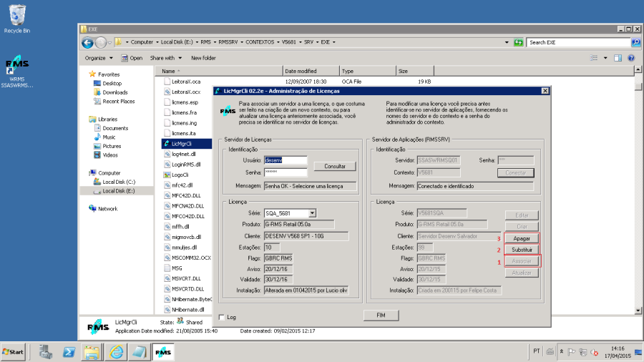
Task: Click the Consultar button
Action: click(335, 166)
